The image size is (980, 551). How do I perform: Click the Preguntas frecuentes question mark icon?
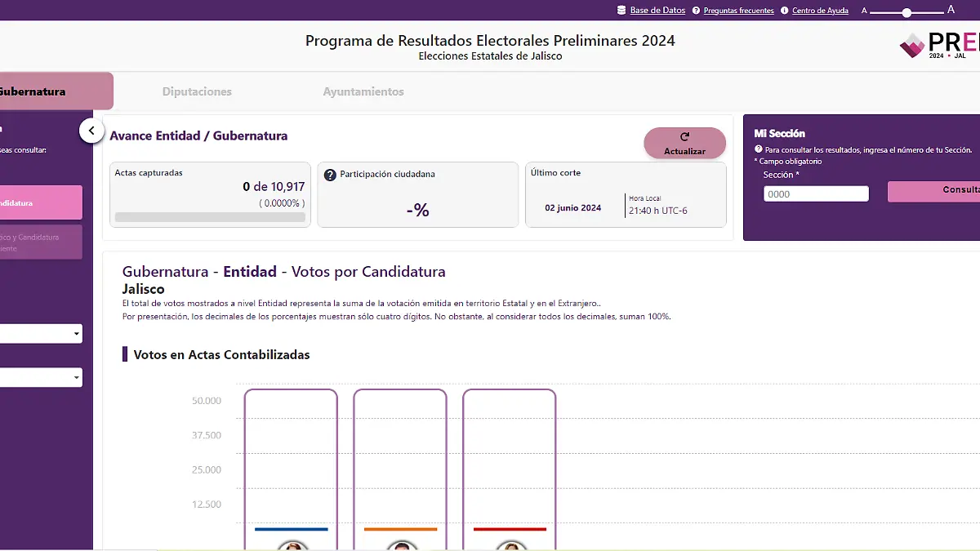click(696, 11)
